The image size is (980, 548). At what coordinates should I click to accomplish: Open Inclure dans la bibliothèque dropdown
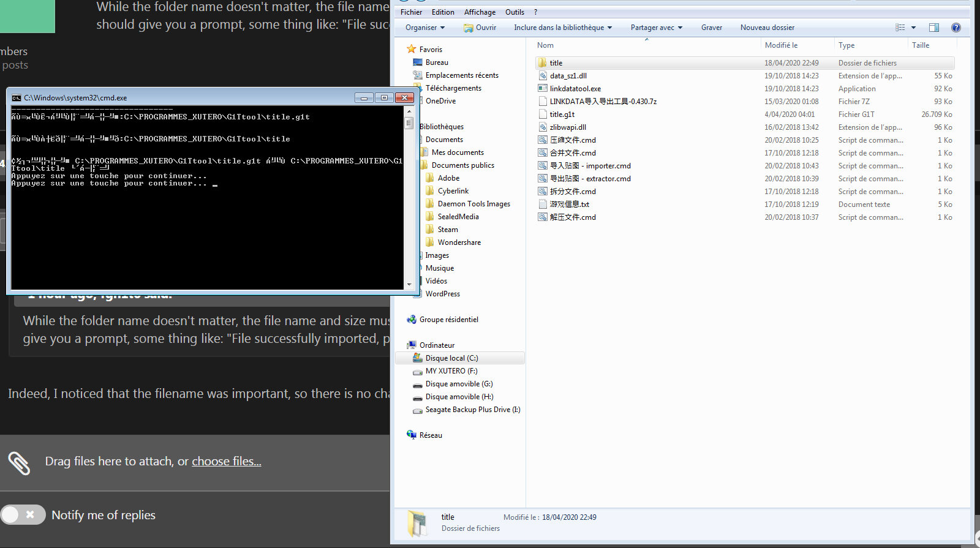(x=563, y=28)
